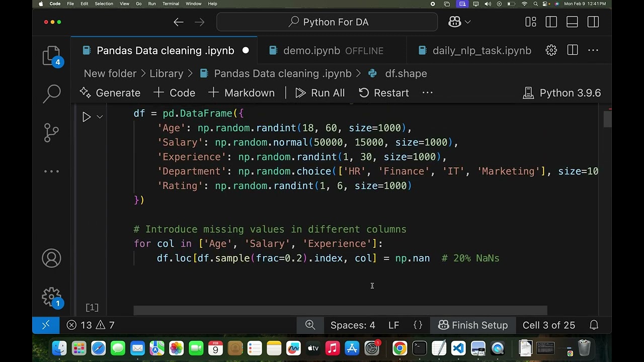Open Customize Layout icon in title bar
644x362 pixels.
click(531, 22)
